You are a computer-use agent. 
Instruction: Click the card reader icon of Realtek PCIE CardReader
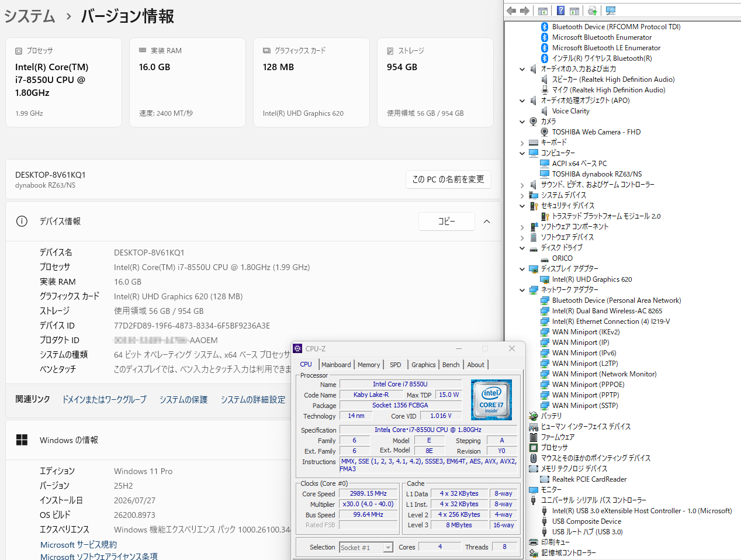pyautogui.click(x=545, y=479)
